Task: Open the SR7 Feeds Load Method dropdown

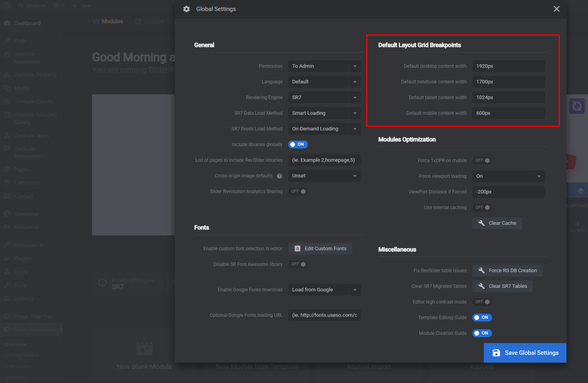Action: [324, 129]
